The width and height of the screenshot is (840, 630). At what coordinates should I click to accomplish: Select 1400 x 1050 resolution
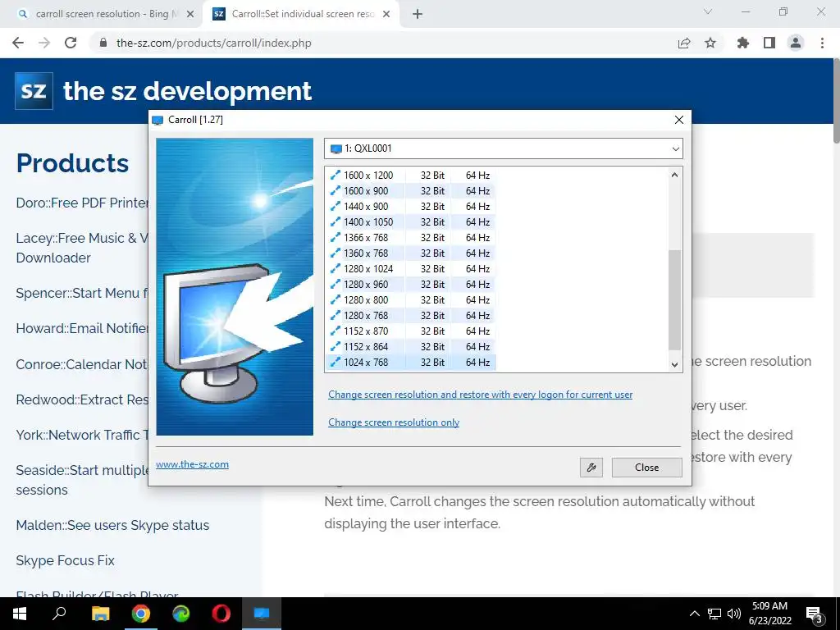[x=410, y=221]
